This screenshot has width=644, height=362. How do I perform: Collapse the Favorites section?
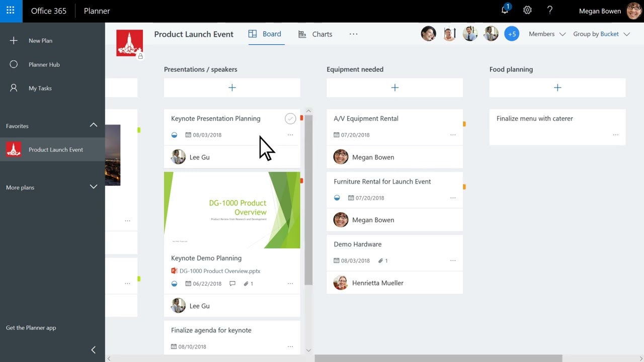[x=94, y=125]
